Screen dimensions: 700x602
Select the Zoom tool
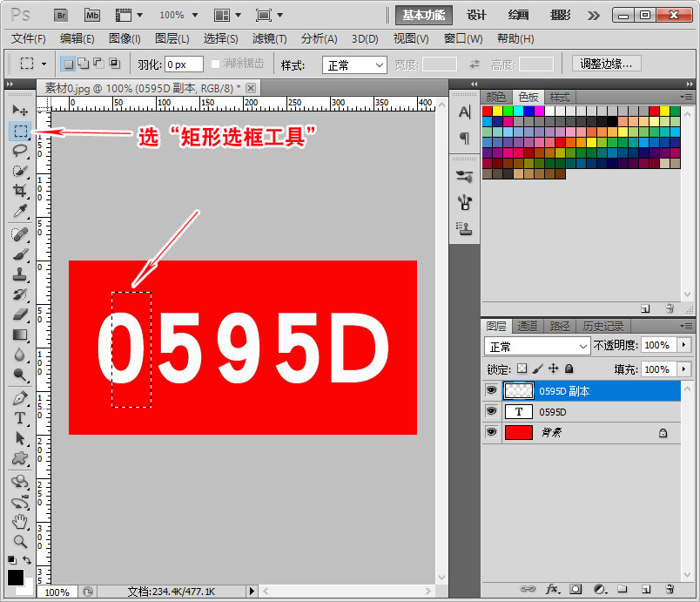tap(20, 542)
